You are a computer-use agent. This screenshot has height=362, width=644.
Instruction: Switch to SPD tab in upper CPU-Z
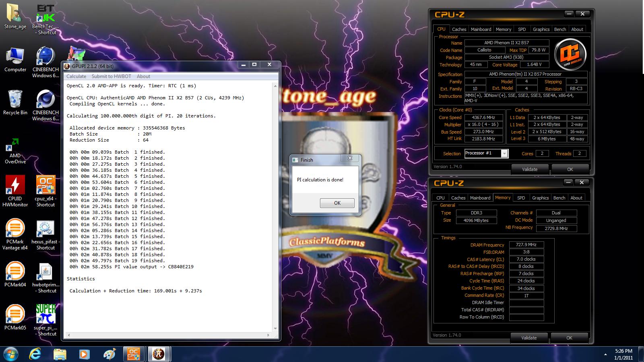(522, 29)
